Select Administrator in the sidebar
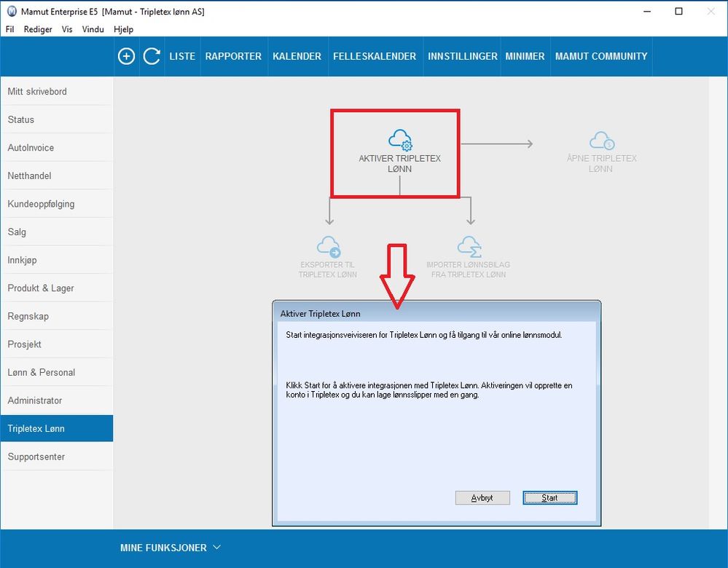 [x=57, y=400]
